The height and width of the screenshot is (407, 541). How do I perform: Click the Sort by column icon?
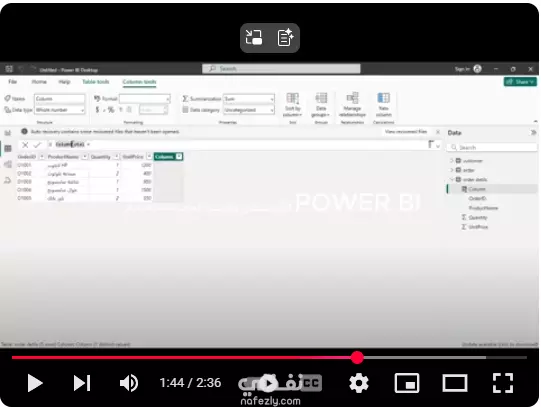click(x=293, y=104)
